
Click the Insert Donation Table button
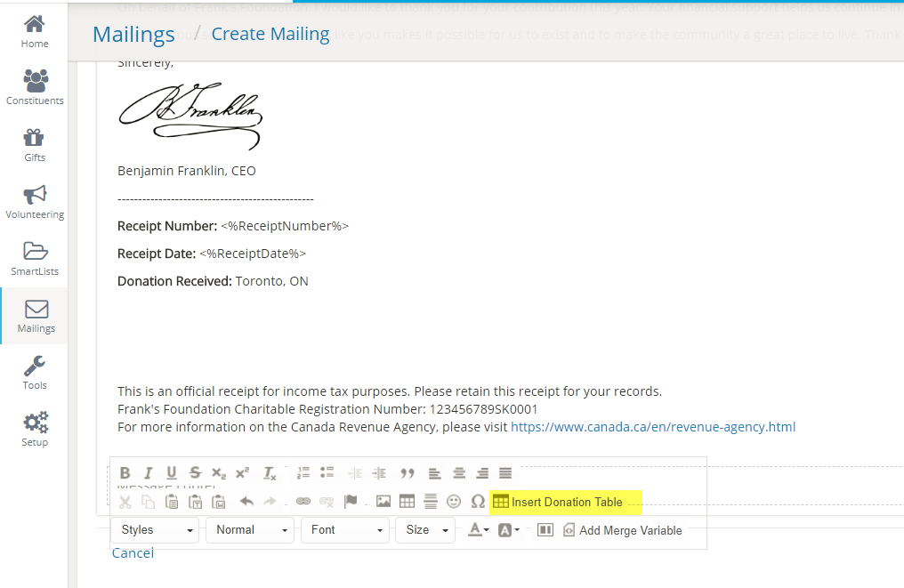point(558,502)
